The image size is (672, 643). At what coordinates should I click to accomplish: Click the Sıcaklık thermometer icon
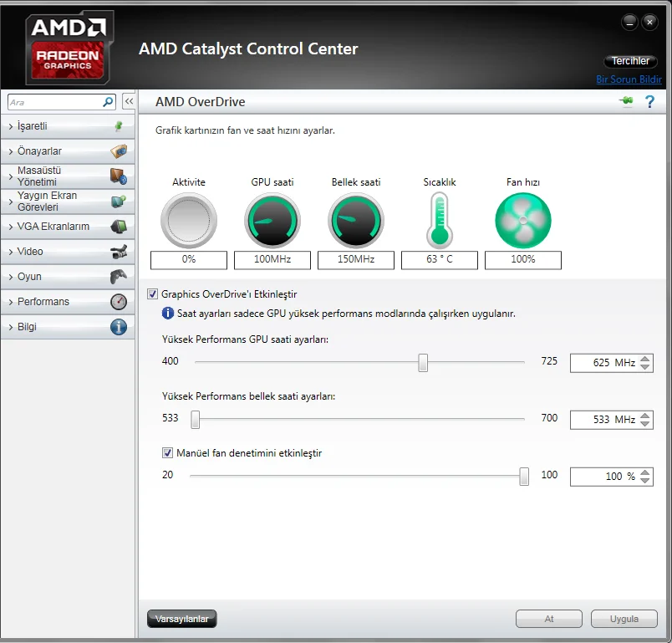(440, 221)
